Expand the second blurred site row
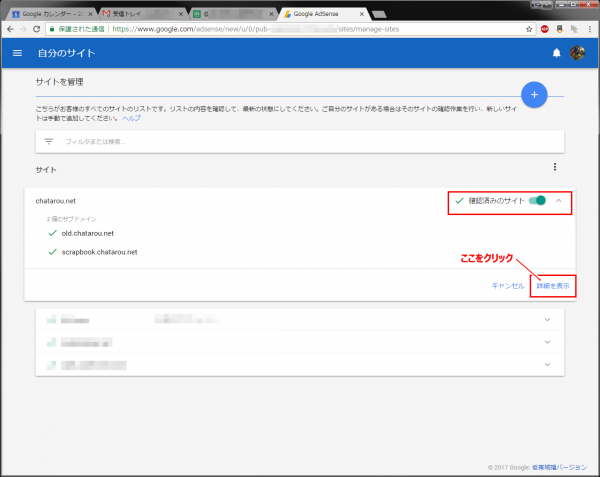The width and height of the screenshot is (600, 477). pyautogui.click(x=548, y=342)
